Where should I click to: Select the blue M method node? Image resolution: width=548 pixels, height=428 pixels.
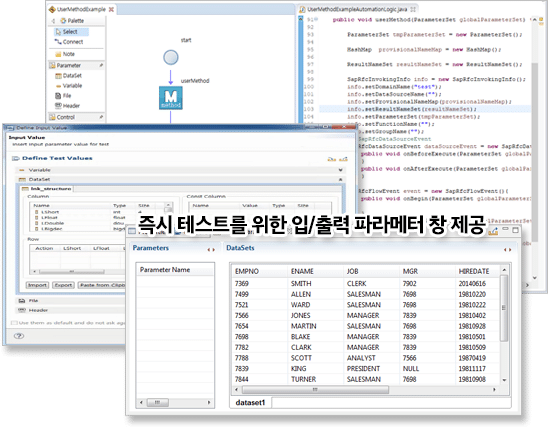click(x=171, y=98)
